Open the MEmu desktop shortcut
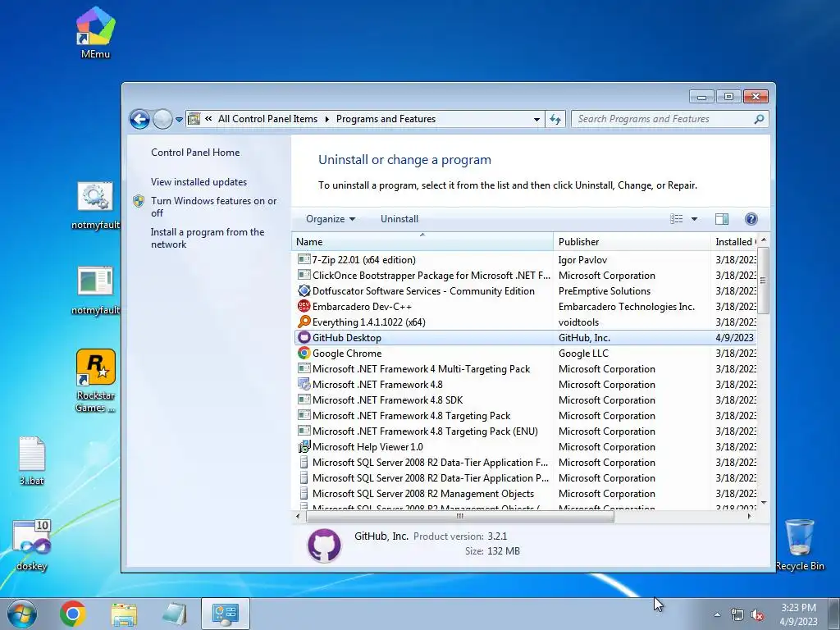The image size is (840, 630). (95, 32)
